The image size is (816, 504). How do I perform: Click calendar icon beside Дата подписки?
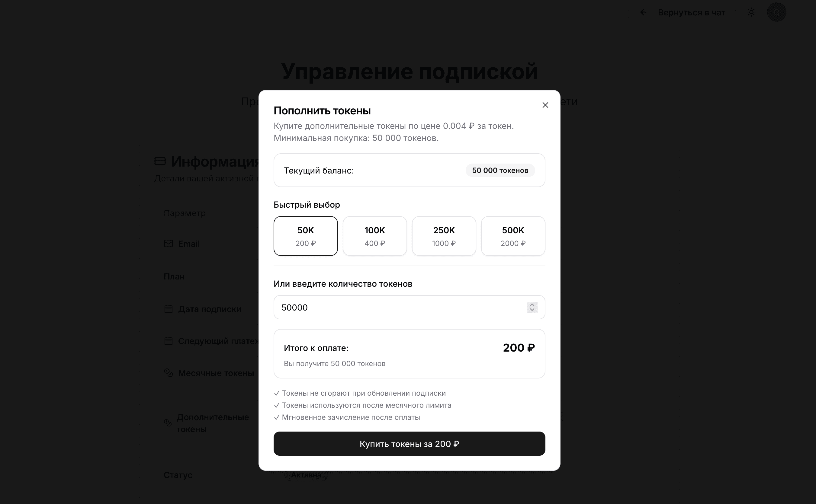point(169,309)
